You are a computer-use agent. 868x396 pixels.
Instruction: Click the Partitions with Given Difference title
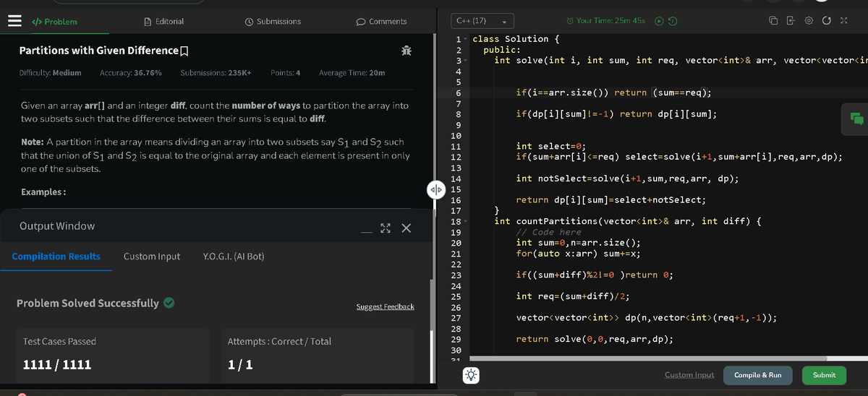pos(98,51)
